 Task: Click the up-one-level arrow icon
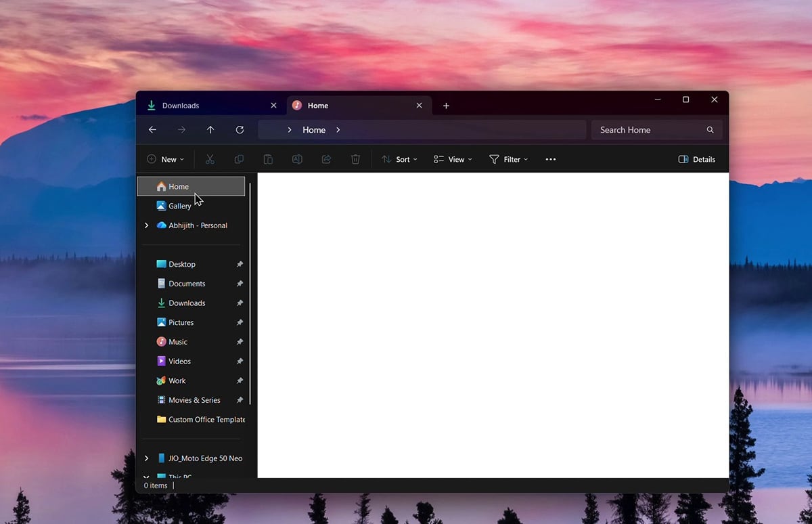coord(210,129)
